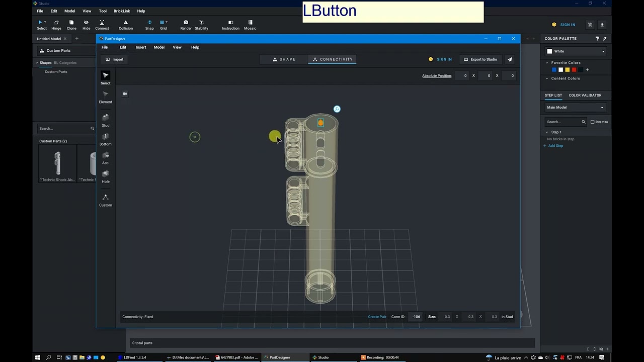The height and width of the screenshot is (362, 644).
Task: Open the Main Model dropdown
Action: 576,108
